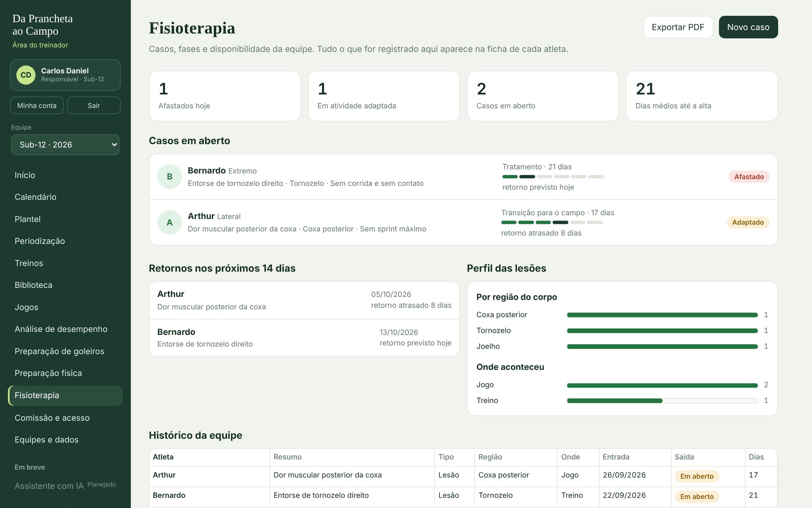Open Preparação de goleiros

tap(65, 351)
